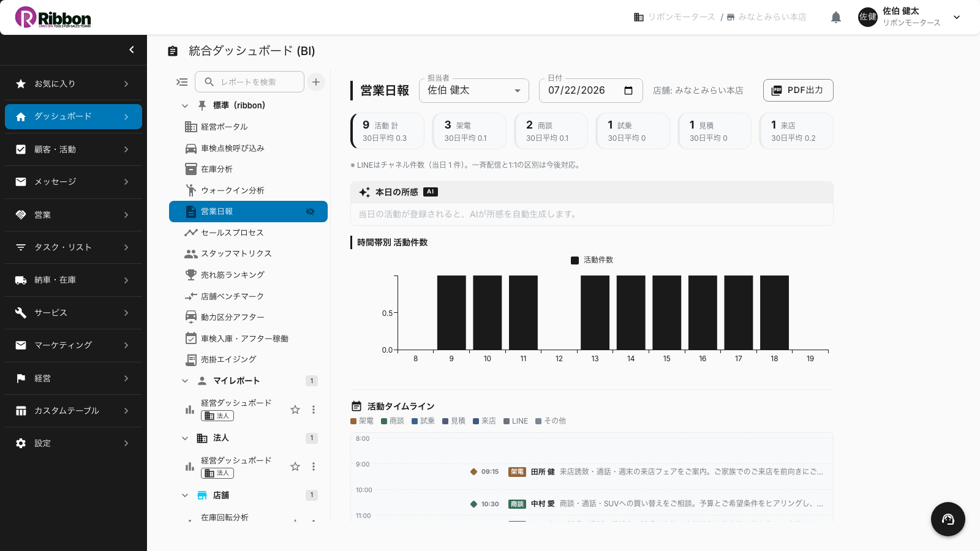
Task: Expand 経営 in the sidebar
Action: tap(73, 378)
